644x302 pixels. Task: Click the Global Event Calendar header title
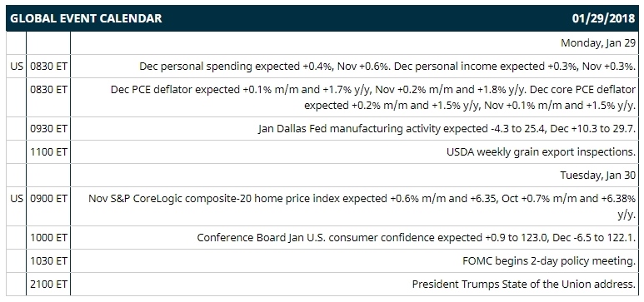86,18
